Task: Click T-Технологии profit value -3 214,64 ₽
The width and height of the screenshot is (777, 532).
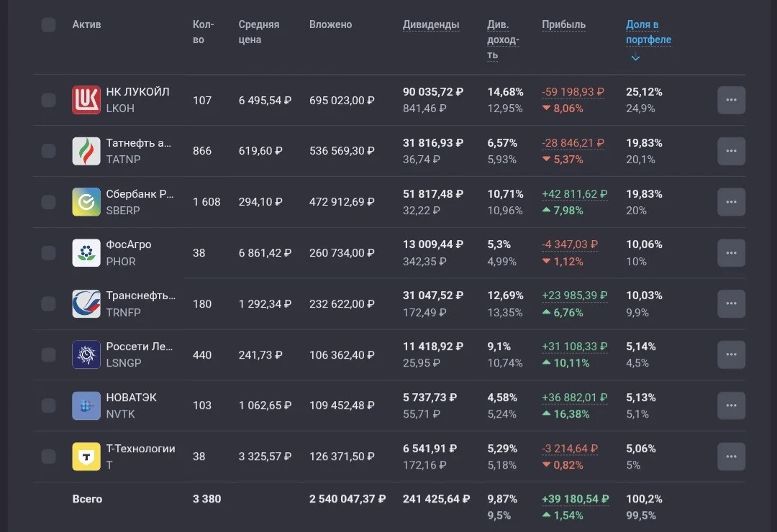Action: (x=570, y=449)
